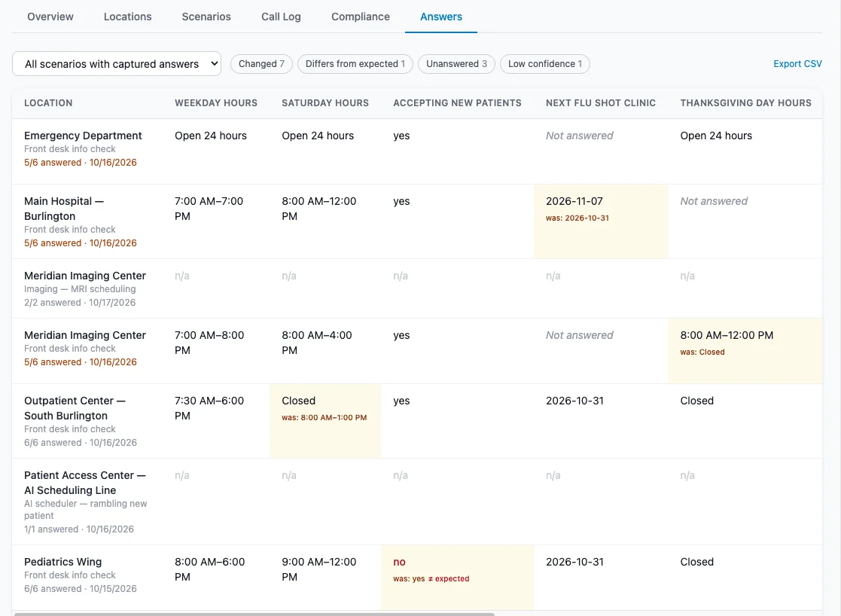Screen dimensions: 841x616
Task: Click 'was: yes ≠ expected' note
Action: pos(431,578)
